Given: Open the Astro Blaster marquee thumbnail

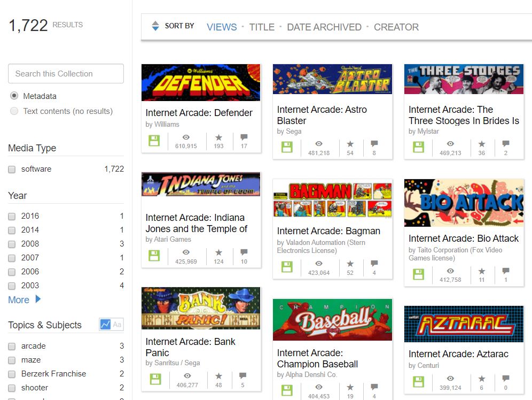Looking at the screenshot, I should (332, 79).
